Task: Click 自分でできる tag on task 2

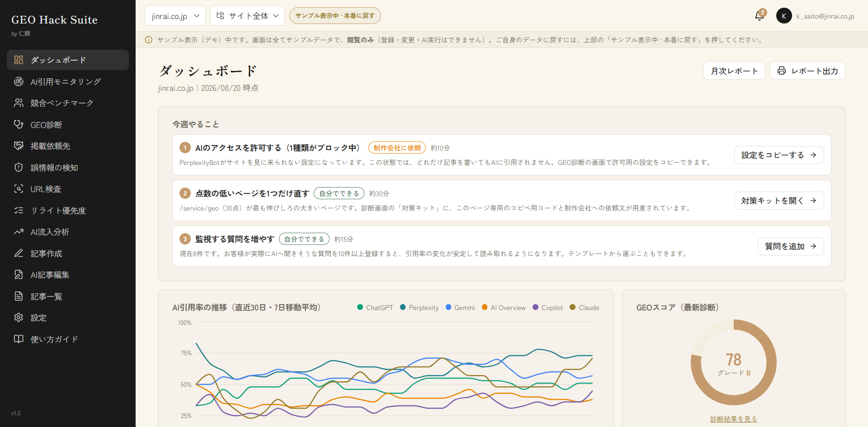Action: coord(339,193)
